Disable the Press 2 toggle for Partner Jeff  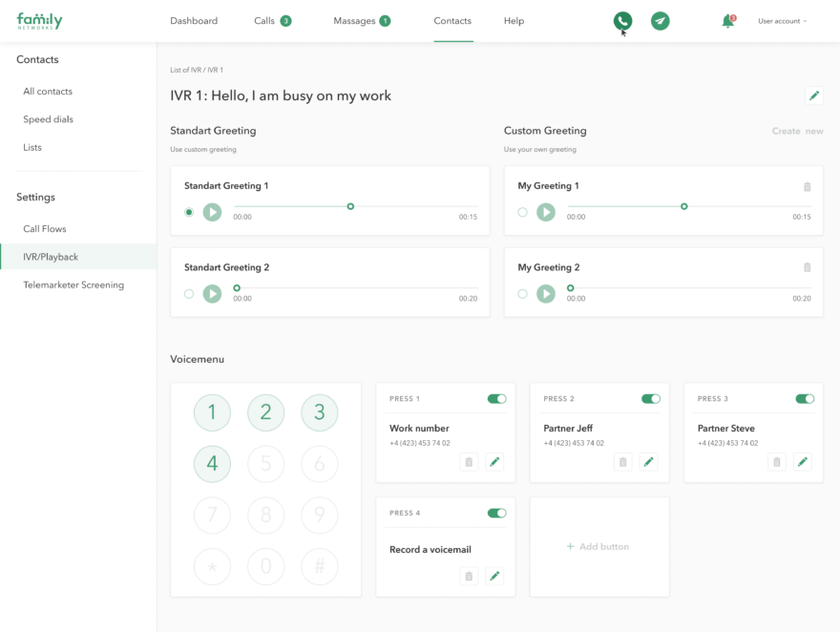[651, 398]
